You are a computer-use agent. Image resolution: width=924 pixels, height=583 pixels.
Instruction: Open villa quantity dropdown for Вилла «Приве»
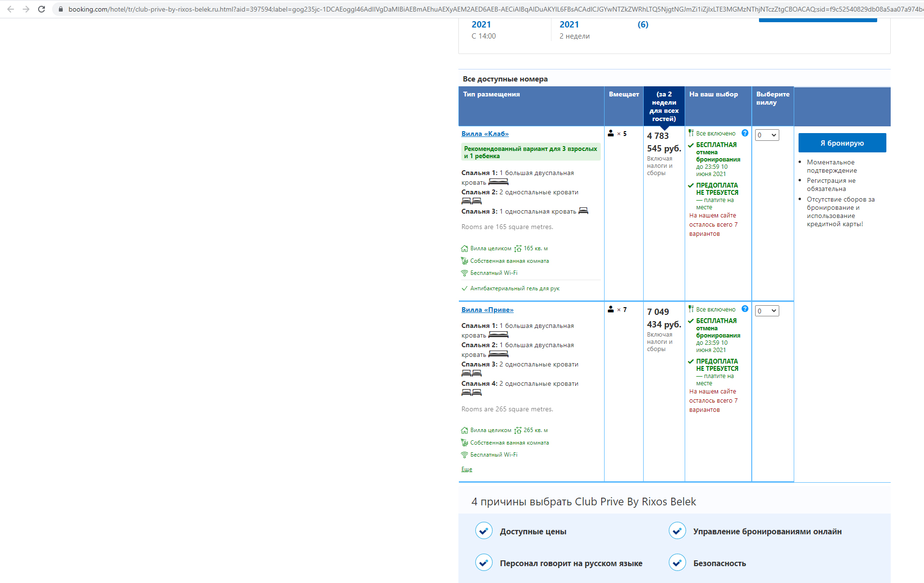pyautogui.click(x=767, y=311)
